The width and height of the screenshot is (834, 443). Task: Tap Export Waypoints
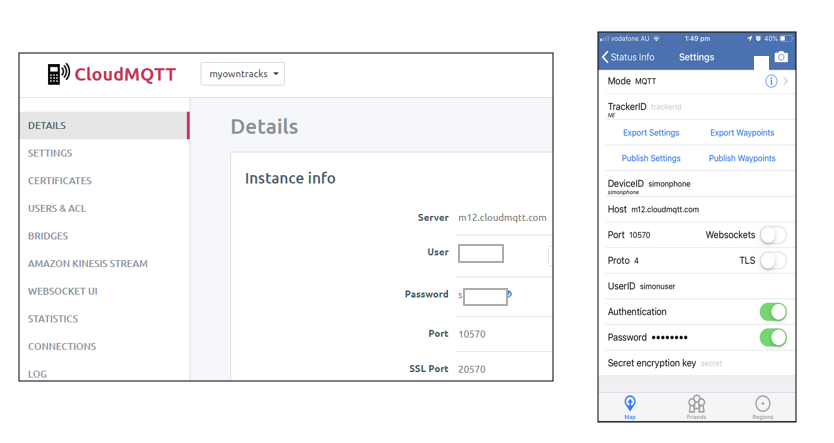[x=742, y=132]
